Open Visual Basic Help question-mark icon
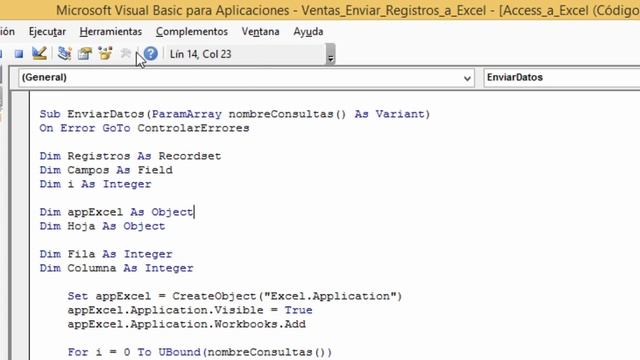640x360 pixels. [151, 53]
